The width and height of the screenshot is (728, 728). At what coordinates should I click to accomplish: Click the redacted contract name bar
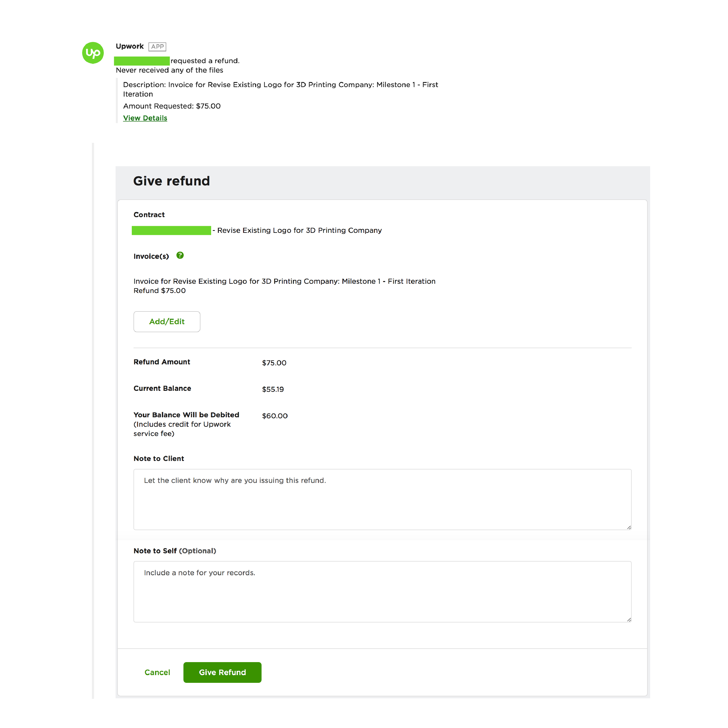click(x=171, y=230)
